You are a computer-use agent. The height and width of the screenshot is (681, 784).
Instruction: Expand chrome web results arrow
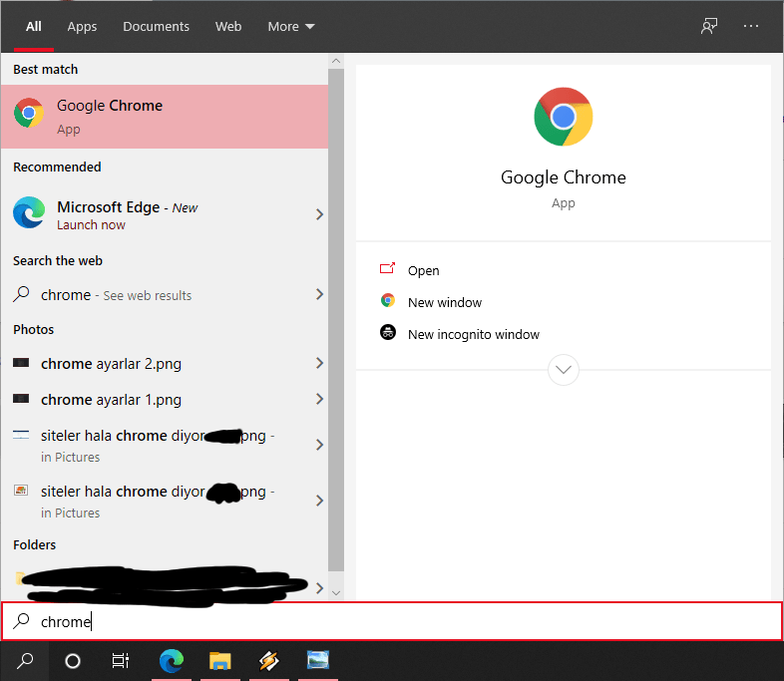(x=319, y=294)
